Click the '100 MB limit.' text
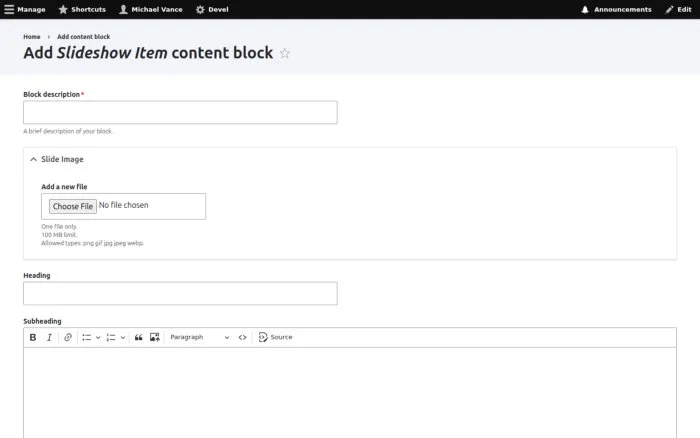The image size is (700, 438). (59, 235)
